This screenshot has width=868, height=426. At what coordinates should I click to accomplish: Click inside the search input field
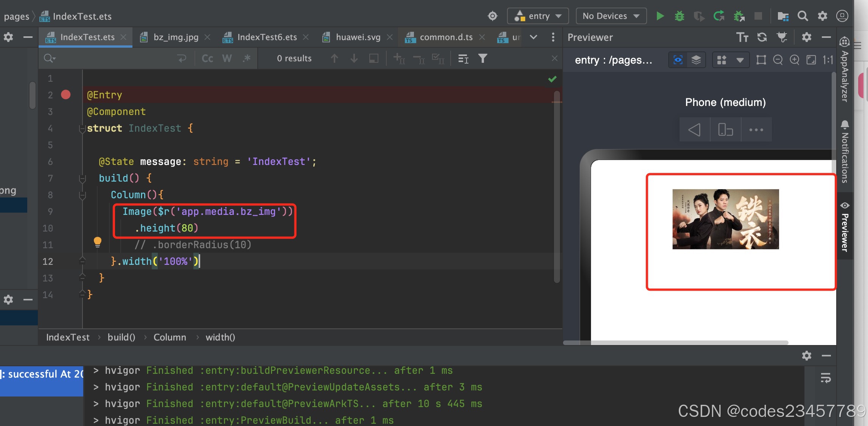coord(114,58)
